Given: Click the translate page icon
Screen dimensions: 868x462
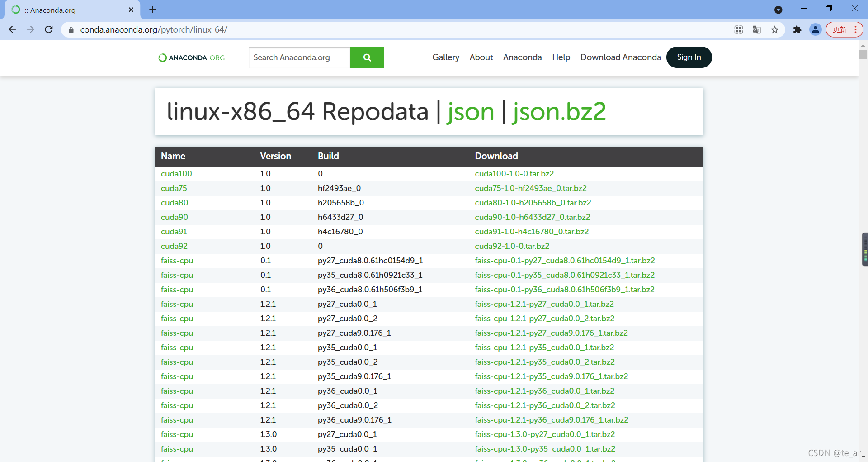Looking at the screenshot, I should pyautogui.click(x=757, y=30).
